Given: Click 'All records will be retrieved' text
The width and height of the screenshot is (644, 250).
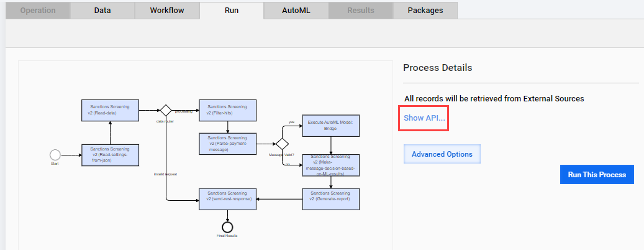Looking at the screenshot, I should 494,99.
